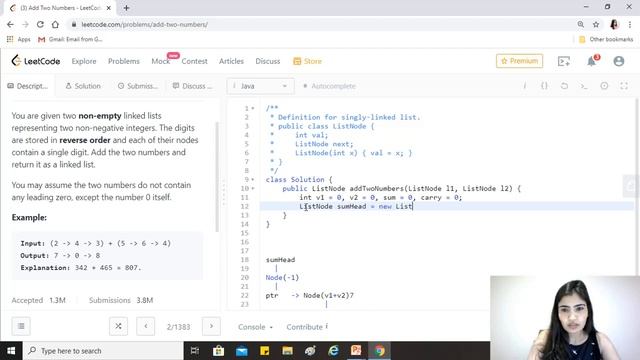Open the Problems menu item
640x360 pixels.
click(x=124, y=61)
